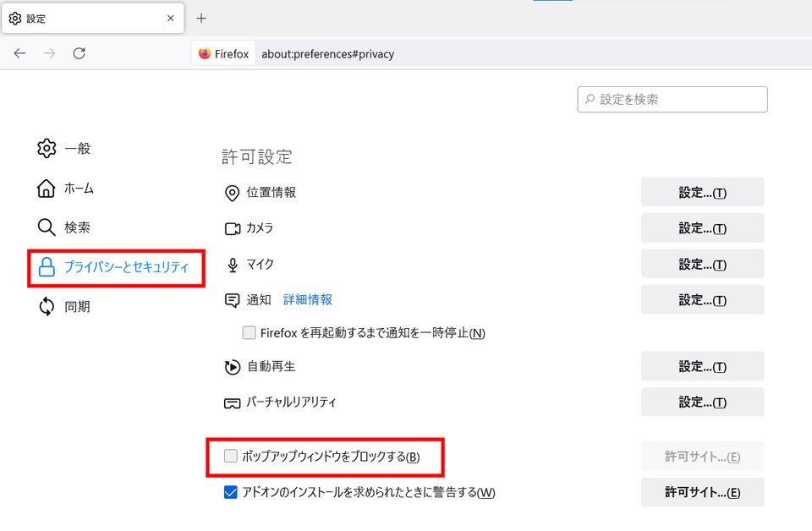Select the 一般 gear icon in sidebar

click(x=47, y=149)
